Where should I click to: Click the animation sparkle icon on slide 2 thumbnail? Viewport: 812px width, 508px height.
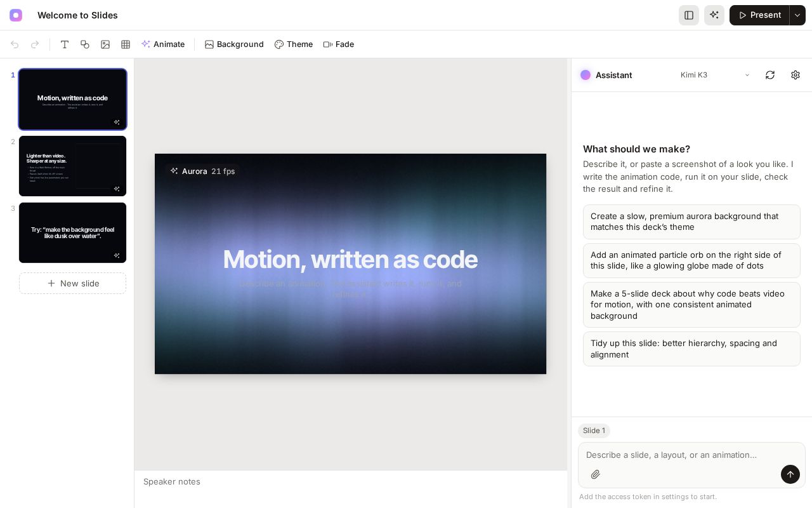[x=117, y=189]
